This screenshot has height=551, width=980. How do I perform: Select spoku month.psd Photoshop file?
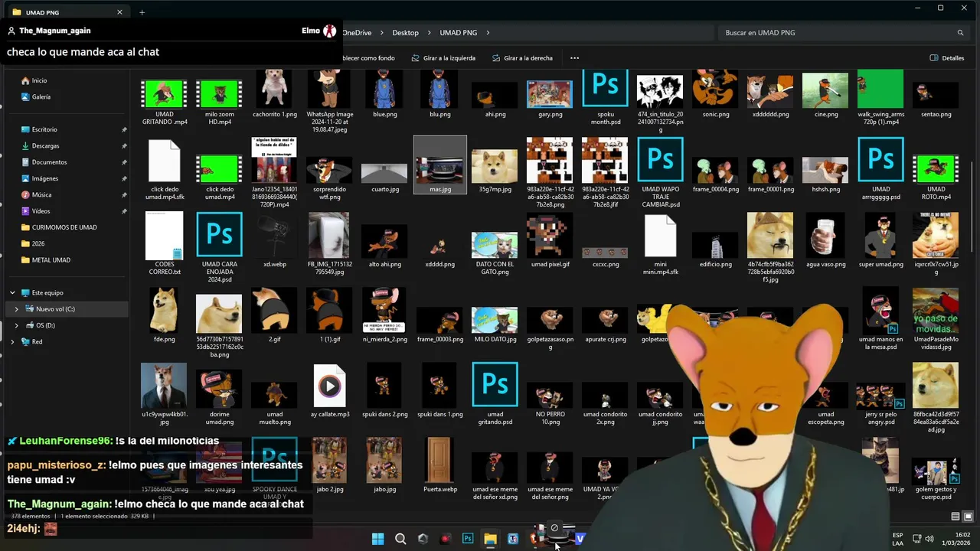tap(605, 98)
